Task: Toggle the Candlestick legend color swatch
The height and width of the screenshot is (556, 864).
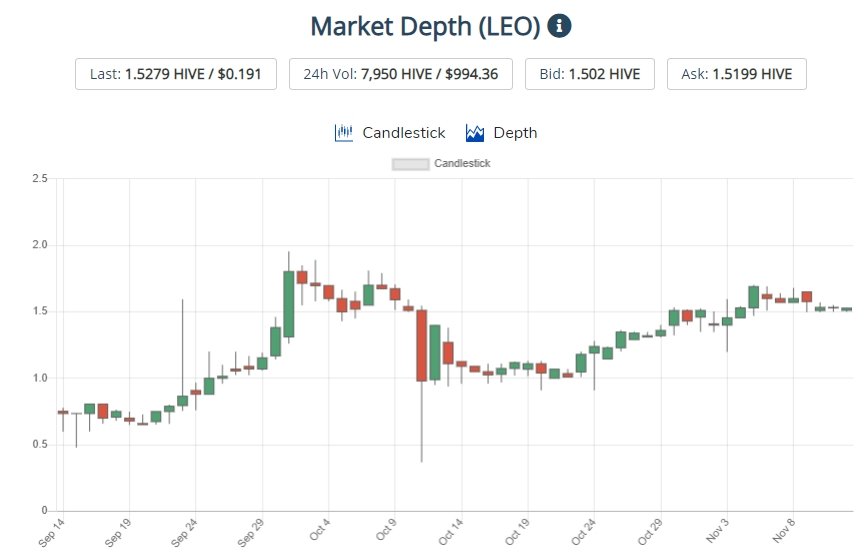Action: 411,163
